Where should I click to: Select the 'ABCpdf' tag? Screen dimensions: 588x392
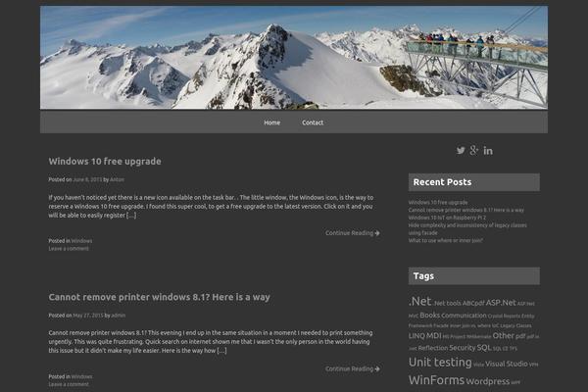pos(473,303)
